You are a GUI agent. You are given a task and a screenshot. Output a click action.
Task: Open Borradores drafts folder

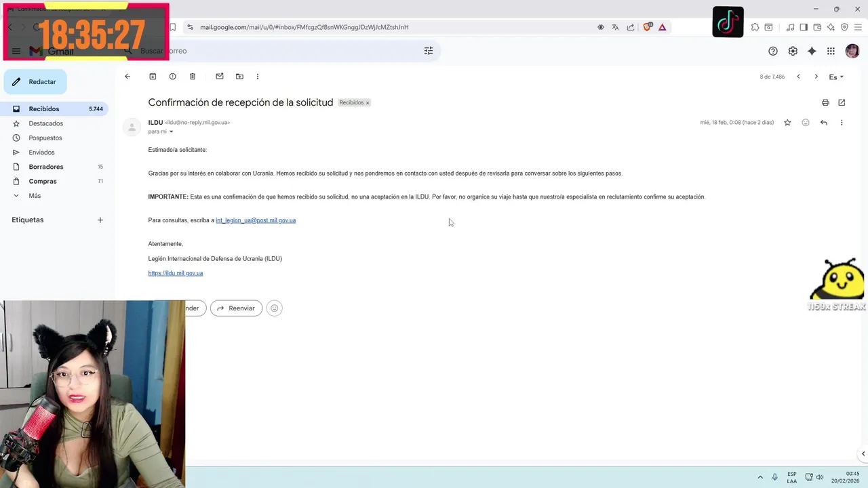[x=45, y=167]
